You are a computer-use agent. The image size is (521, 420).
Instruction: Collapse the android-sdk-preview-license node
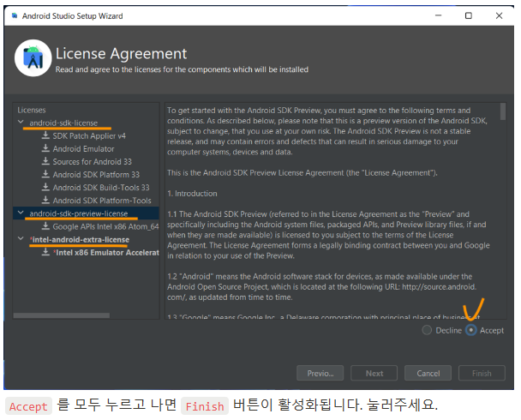pyautogui.click(x=21, y=213)
